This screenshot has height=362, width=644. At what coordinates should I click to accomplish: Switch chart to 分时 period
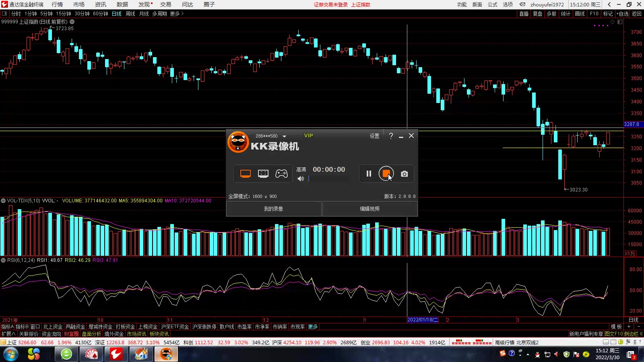coord(16,14)
